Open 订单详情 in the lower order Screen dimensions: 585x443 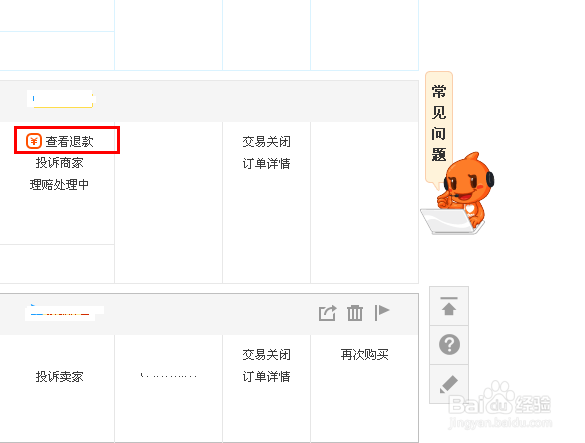pos(266,377)
